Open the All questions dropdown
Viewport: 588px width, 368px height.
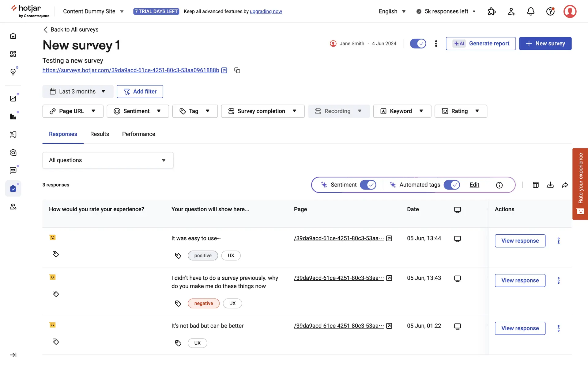[108, 160]
